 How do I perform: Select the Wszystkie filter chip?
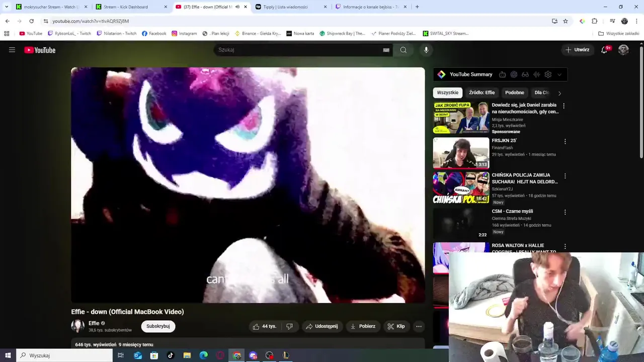[448, 93]
